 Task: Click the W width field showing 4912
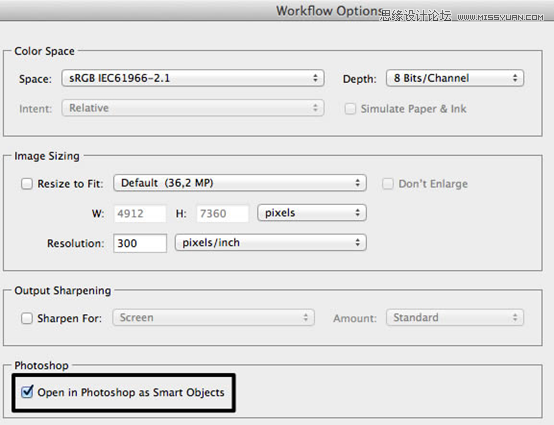pyautogui.click(x=140, y=213)
